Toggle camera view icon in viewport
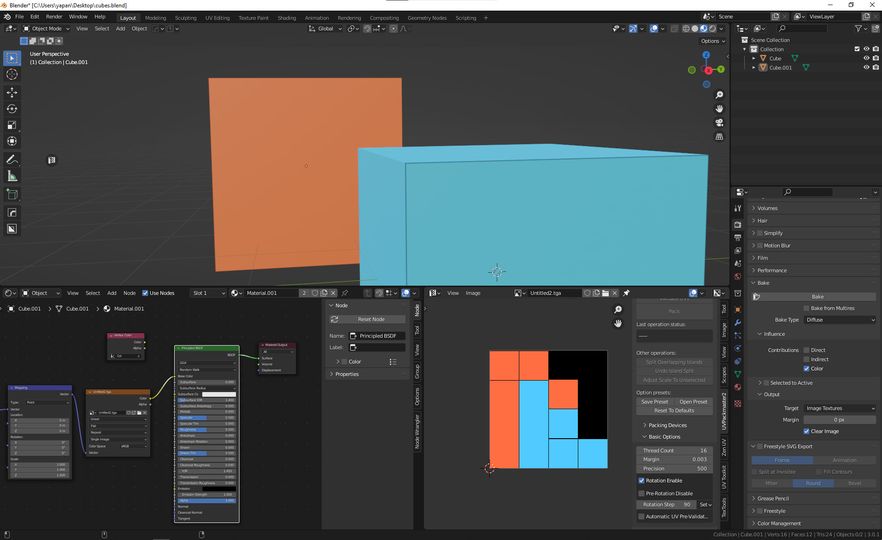The height and width of the screenshot is (540, 882). [x=719, y=123]
